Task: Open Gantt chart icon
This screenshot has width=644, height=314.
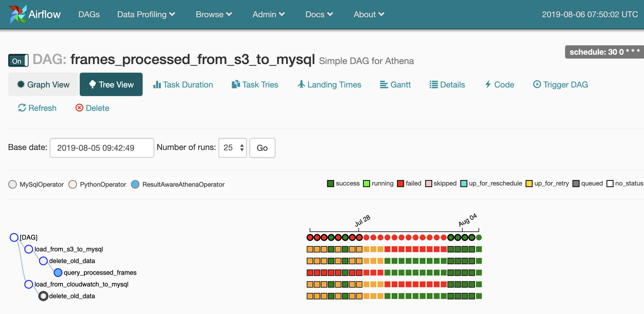Action: (384, 85)
